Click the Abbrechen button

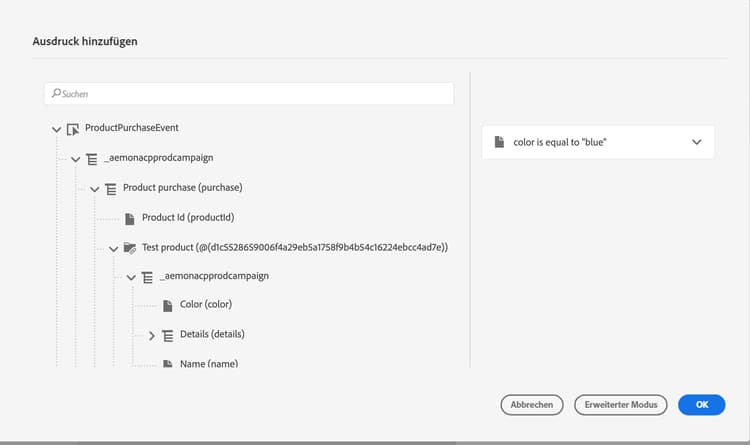point(532,404)
